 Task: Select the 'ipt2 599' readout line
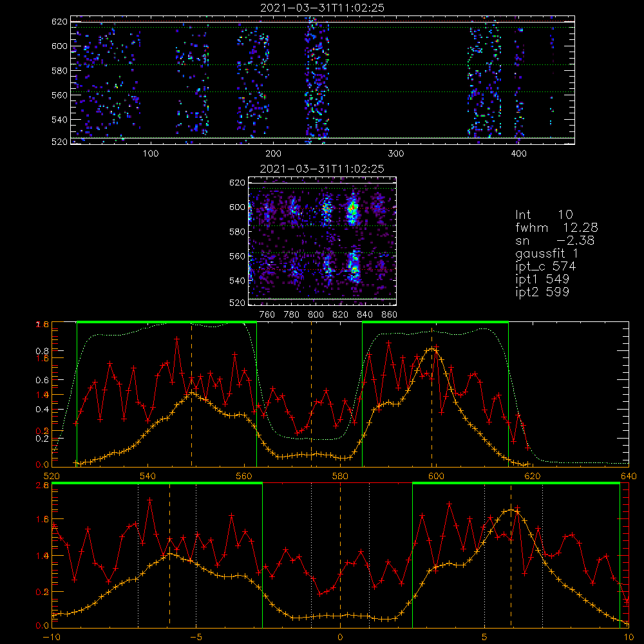click(542, 292)
